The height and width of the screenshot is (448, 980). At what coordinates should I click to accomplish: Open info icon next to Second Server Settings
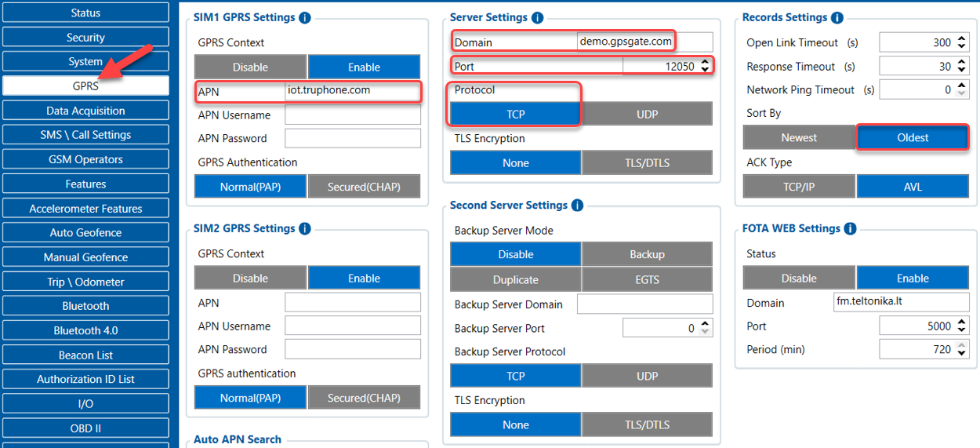click(x=577, y=205)
